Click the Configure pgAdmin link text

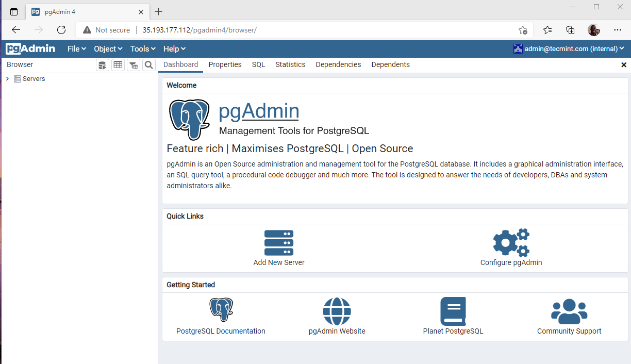511,262
